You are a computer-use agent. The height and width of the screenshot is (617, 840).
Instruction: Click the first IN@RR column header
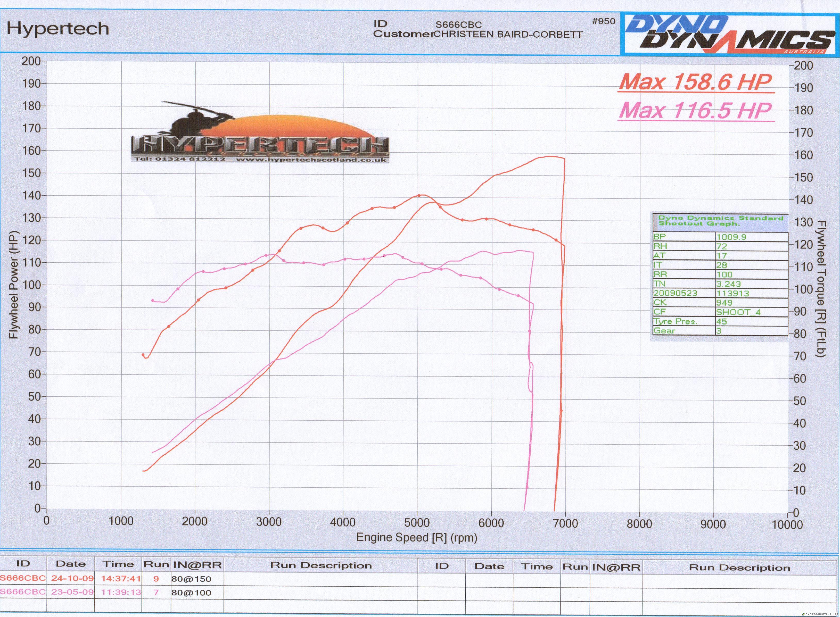pyautogui.click(x=197, y=565)
